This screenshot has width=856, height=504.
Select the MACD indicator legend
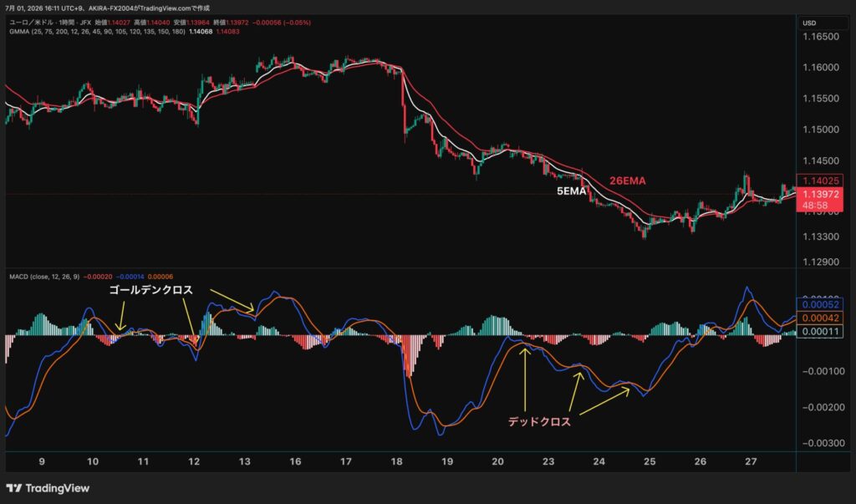43,277
